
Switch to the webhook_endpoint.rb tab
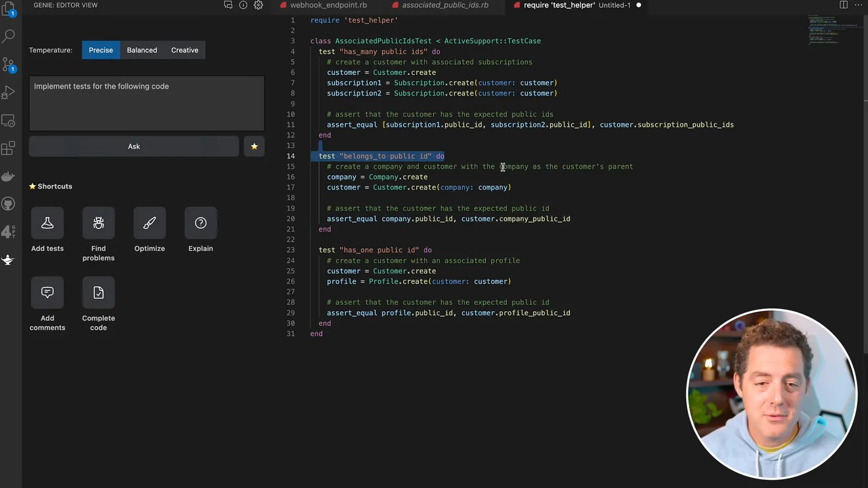coord(328,5)
